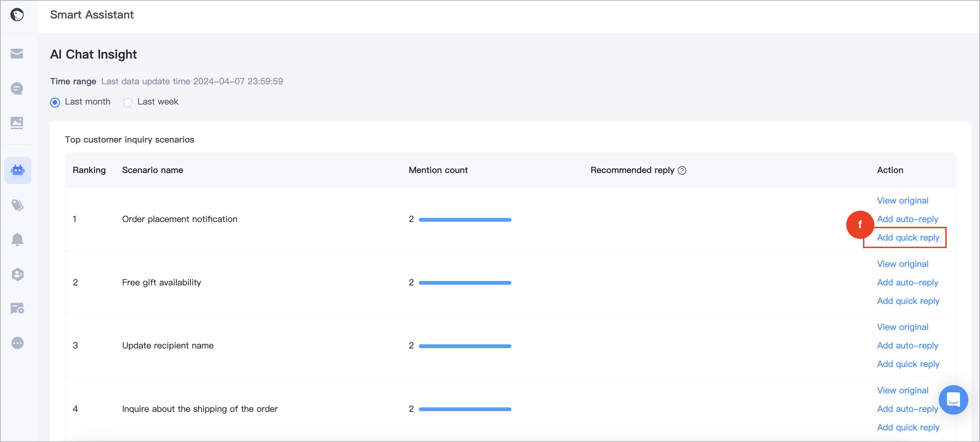Open the chat settings sidebar icon

coord(17,308)
